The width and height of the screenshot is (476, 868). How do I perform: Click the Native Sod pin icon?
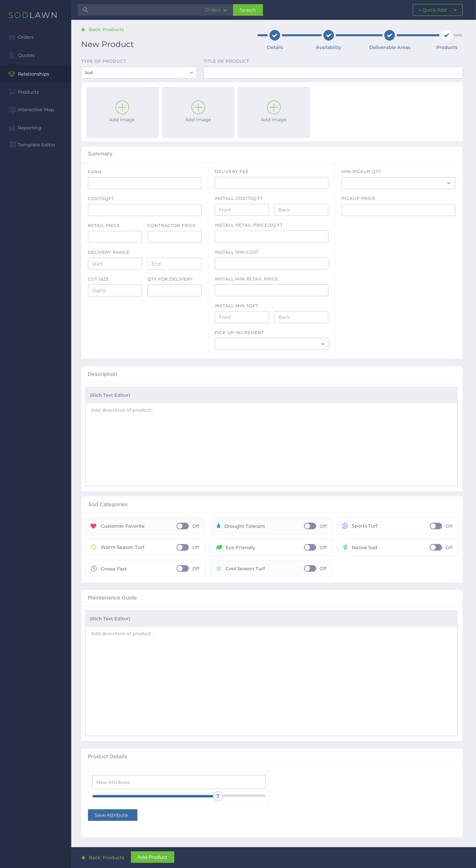coord(345,548)
